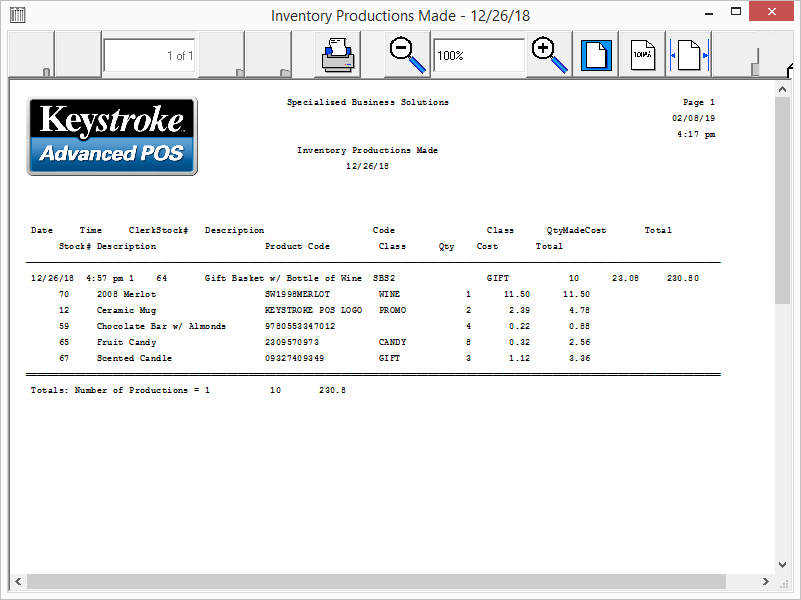This screenshot has height=600, width=801.
Task: Click the '1 of 1' page number box
Action: coord(149,56)
